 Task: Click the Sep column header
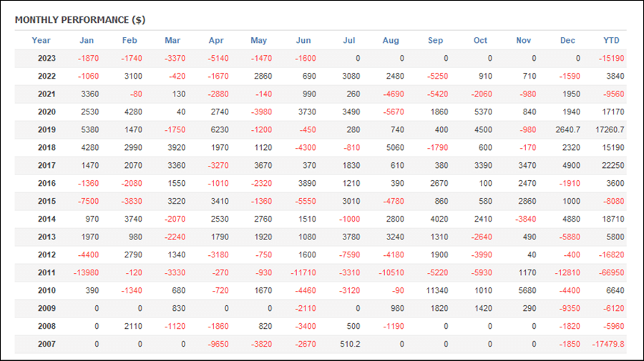(435, 40)
